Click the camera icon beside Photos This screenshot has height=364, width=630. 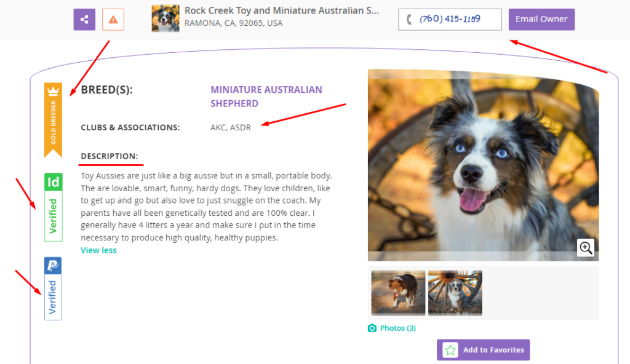click(x=372, y=328)
